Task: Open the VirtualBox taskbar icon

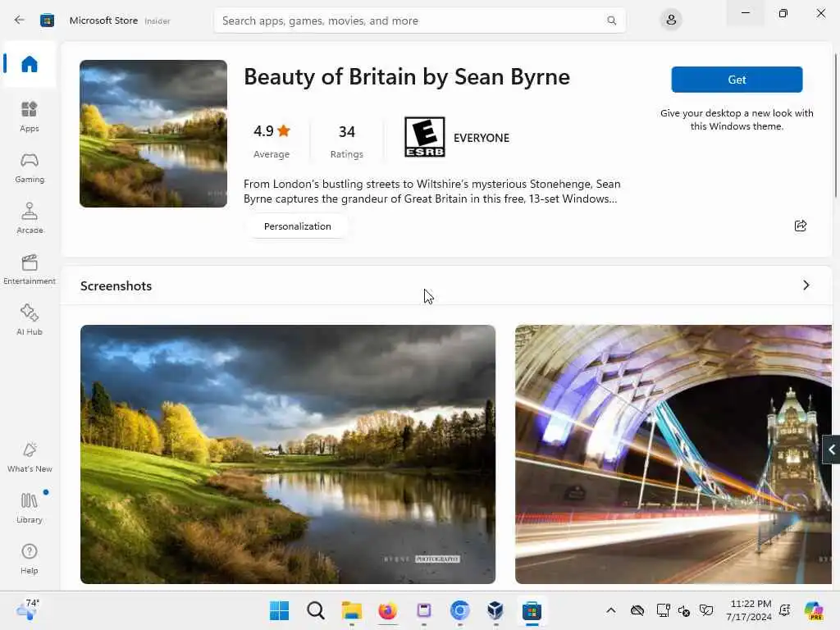Action: [x=495, y=610]
